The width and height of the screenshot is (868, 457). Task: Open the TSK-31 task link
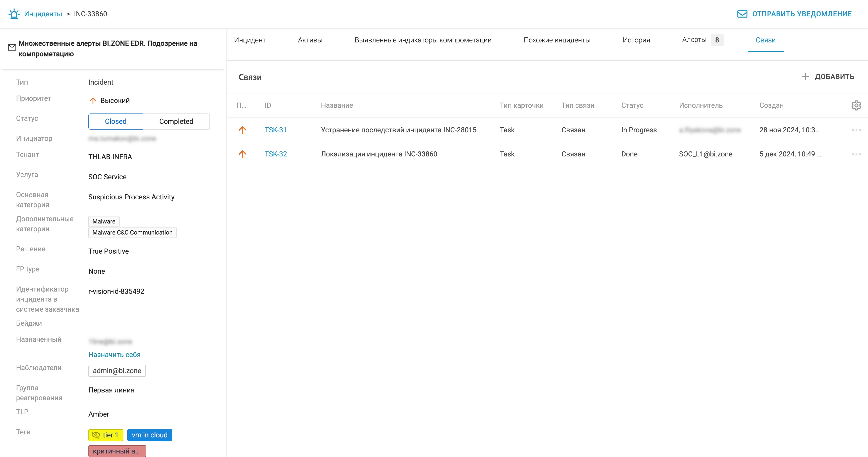coord(275,130)
